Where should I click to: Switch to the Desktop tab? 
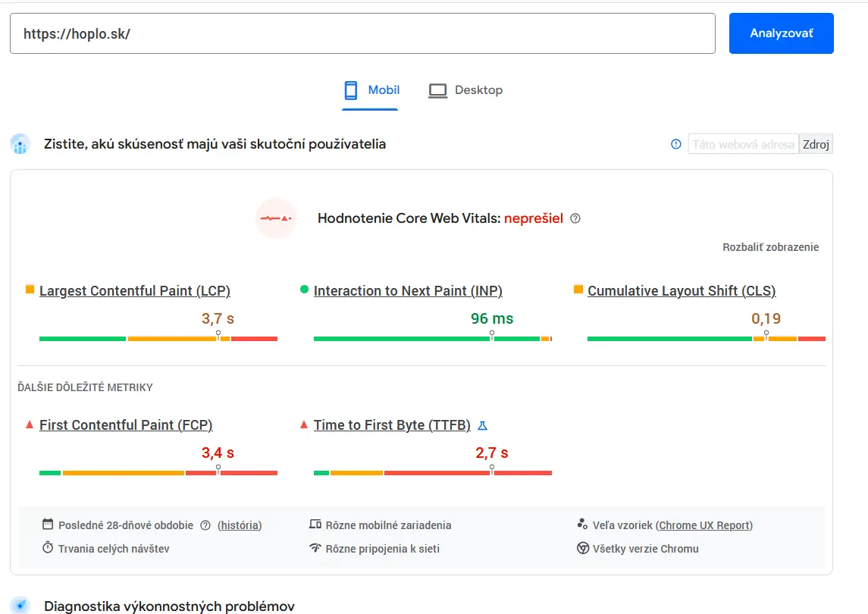[465, 89]
